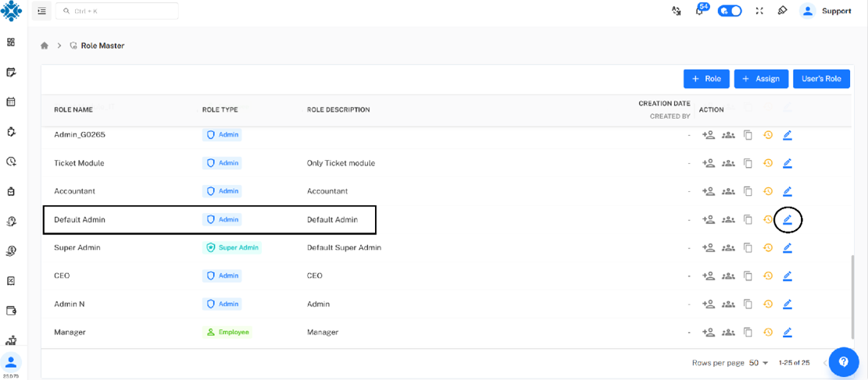Click the Role Type column header

point(220,110)
